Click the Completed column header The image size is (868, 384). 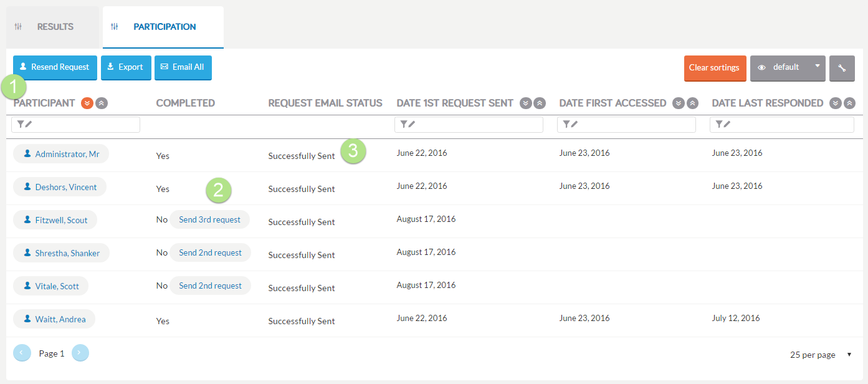click(186, 103)
